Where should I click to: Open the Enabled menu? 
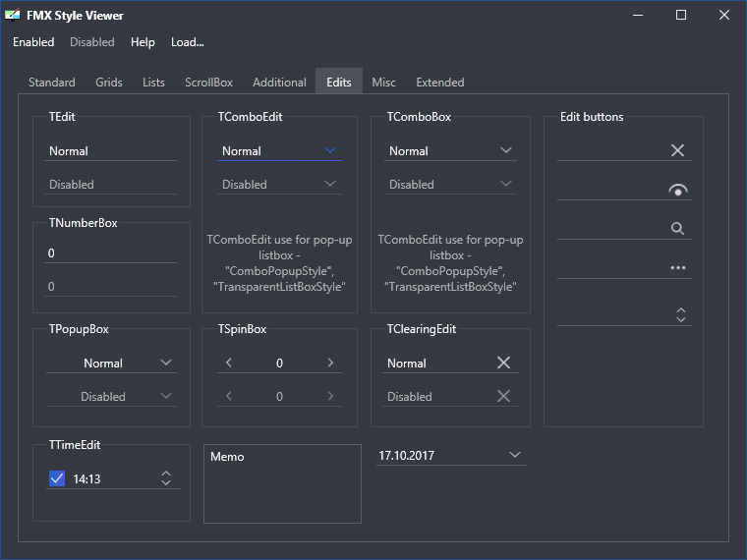coord(33,42)
